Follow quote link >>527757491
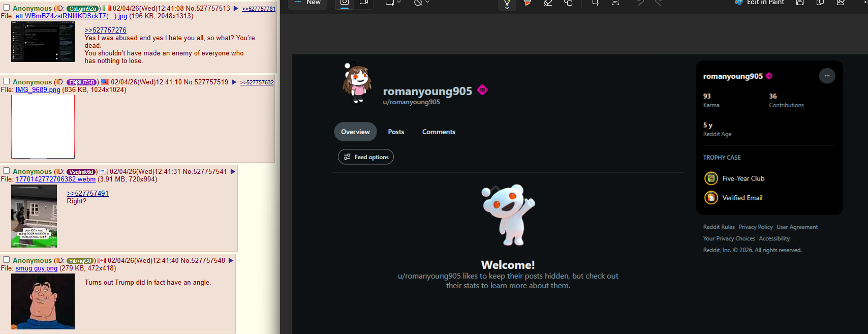Image resolution: width=868 pixels, height=334 pixels. click(87, 194)
